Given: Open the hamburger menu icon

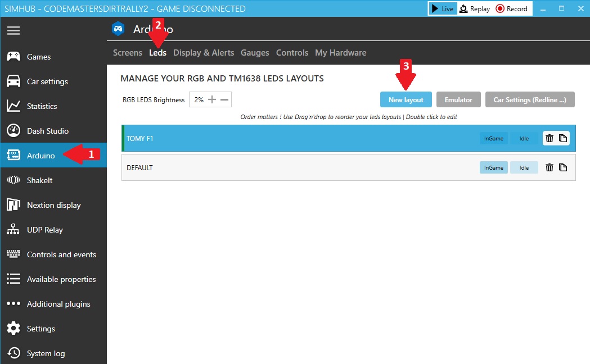Looking at the screenshot, I should [13, 30].
